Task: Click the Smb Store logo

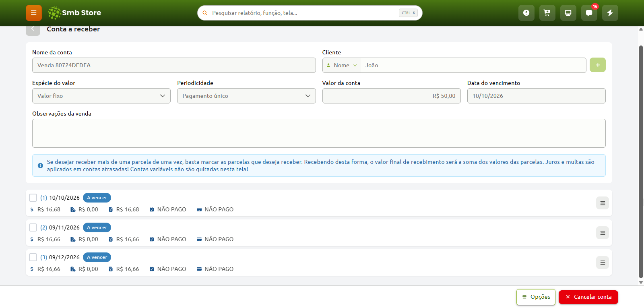Action: point(74,13)
